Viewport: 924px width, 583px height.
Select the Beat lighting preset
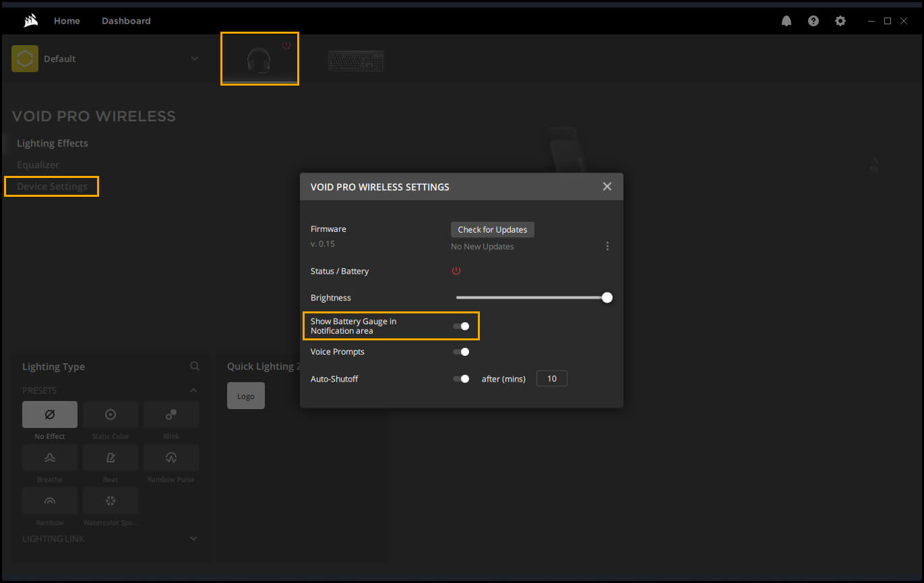pyautogui.click(x=111, y=458)
